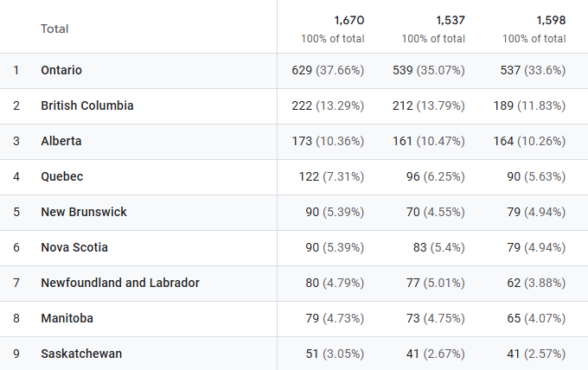Screen dimensions: 588x370
Task: Select the Quebec row label
Action: (x=62, y=176)
